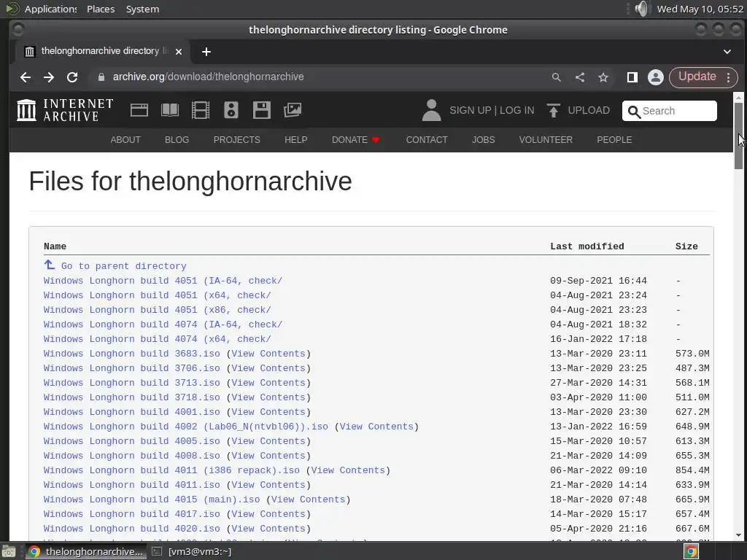
Task: Open the Internet Archive logo home link
Action: [65, 110]
